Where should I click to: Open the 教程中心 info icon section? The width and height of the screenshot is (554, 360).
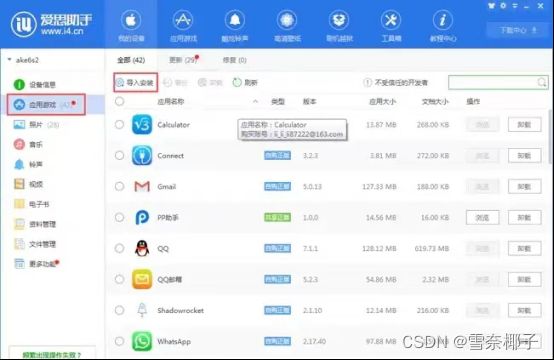(x=443, y=25)
